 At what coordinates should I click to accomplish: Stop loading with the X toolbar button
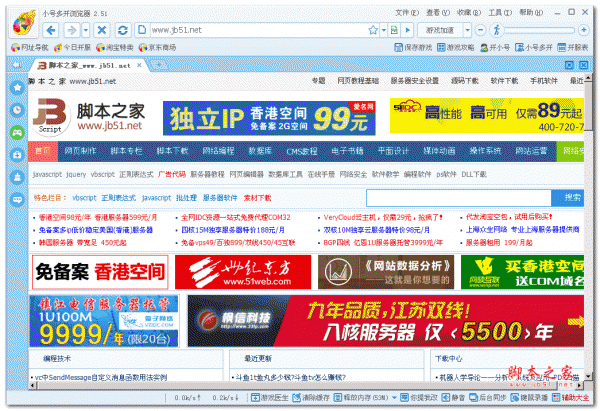pos(102,30)
